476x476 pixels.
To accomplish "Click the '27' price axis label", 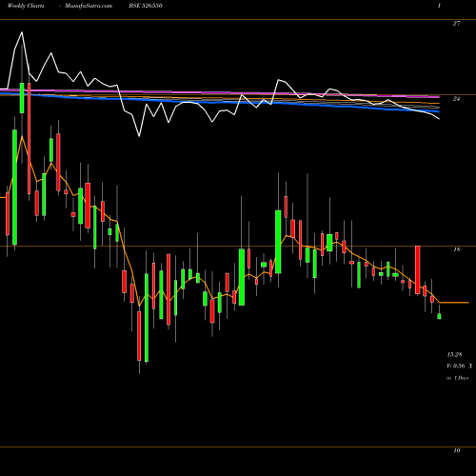I will [456, 23].
